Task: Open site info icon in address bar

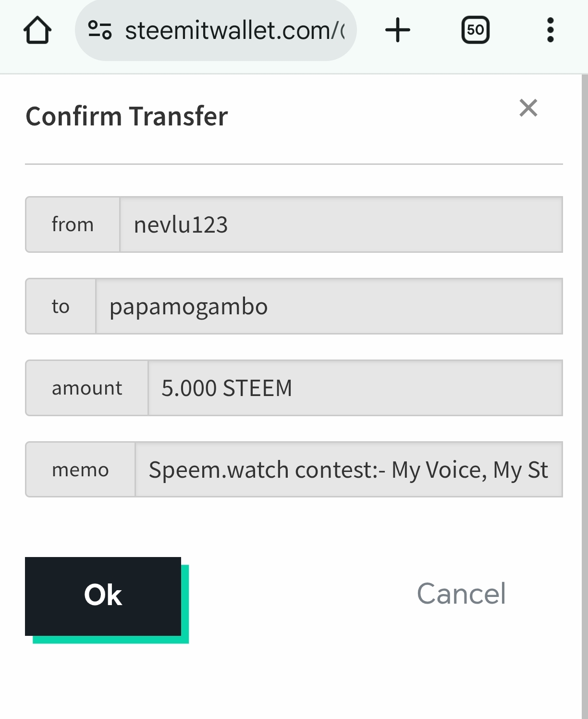Action: click(100, 30)
